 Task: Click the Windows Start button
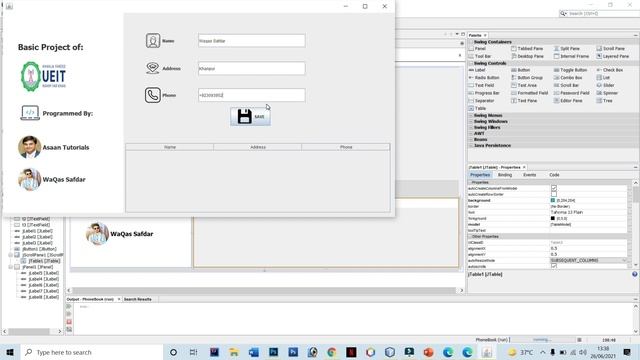coord(10,352)
